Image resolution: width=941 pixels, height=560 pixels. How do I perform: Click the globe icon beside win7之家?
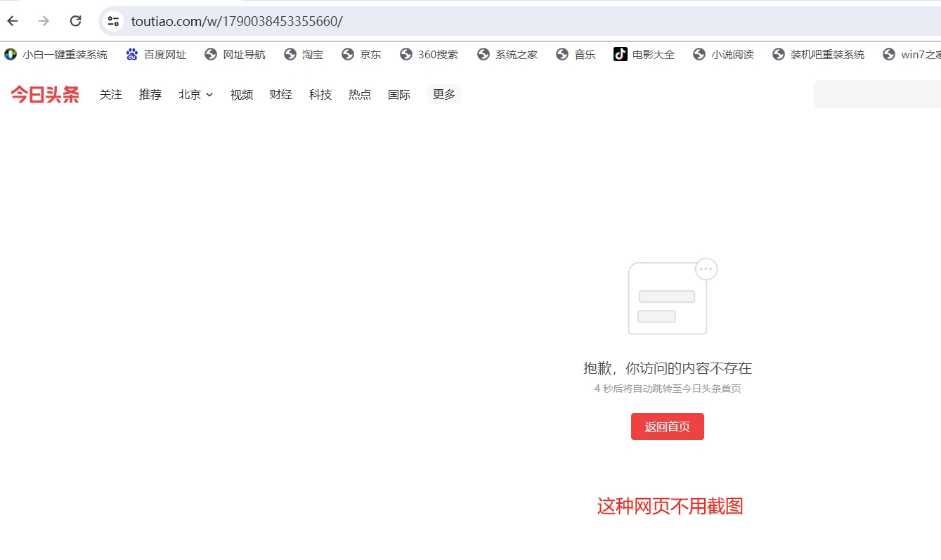(890, 54)
